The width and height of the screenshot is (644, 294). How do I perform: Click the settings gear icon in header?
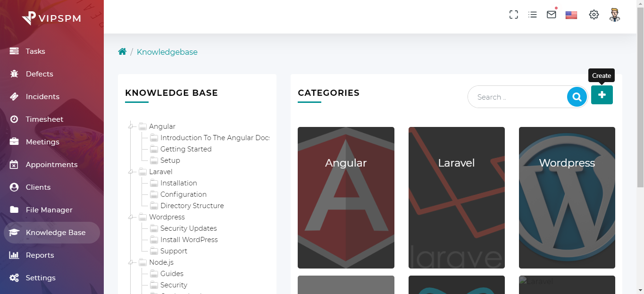click(x=594, y=15)
